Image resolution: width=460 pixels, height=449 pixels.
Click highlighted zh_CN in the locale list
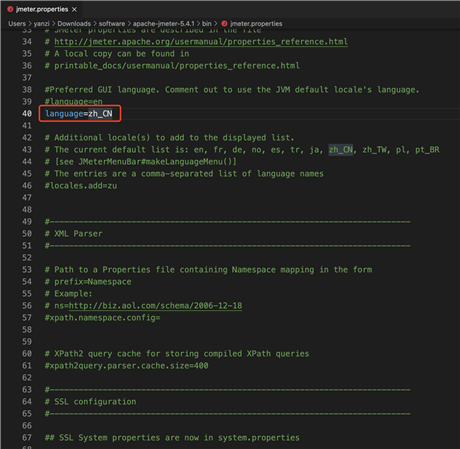(x=341, y=150)
